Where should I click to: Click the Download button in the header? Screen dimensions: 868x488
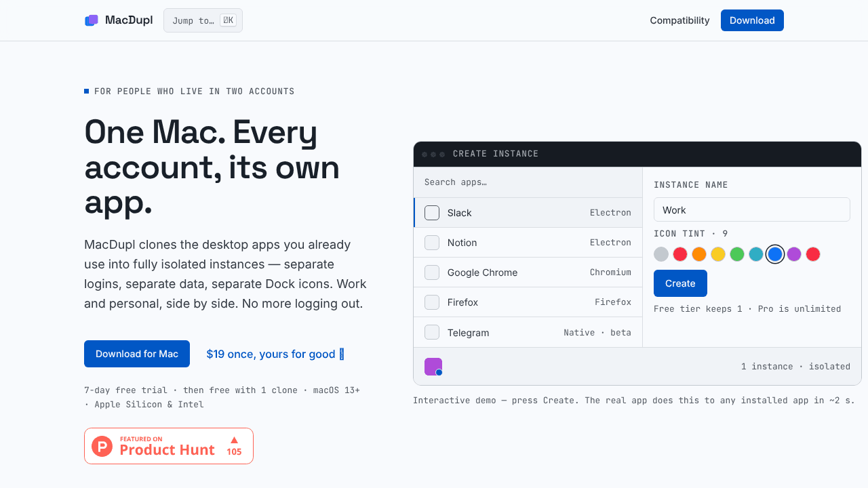pos(752,20)
